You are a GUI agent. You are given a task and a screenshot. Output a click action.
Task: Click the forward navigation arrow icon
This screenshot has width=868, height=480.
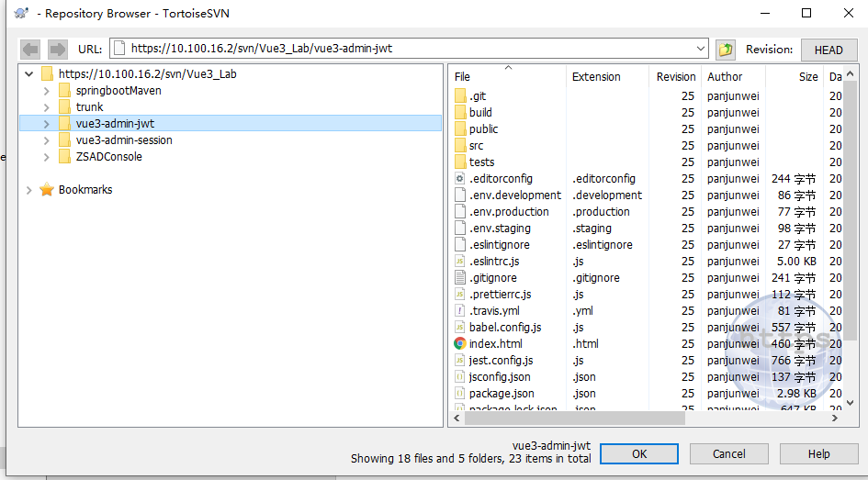[58, 50]
